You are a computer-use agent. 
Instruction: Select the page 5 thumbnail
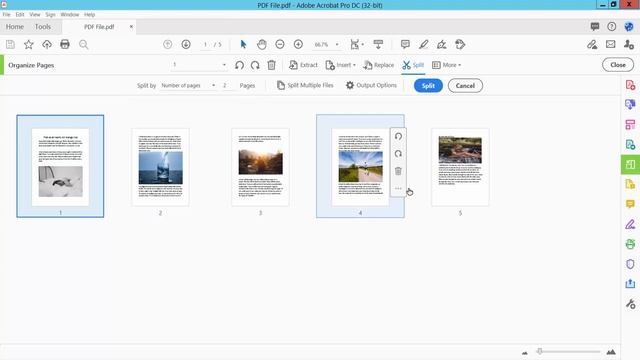click(x=460, y=167)
